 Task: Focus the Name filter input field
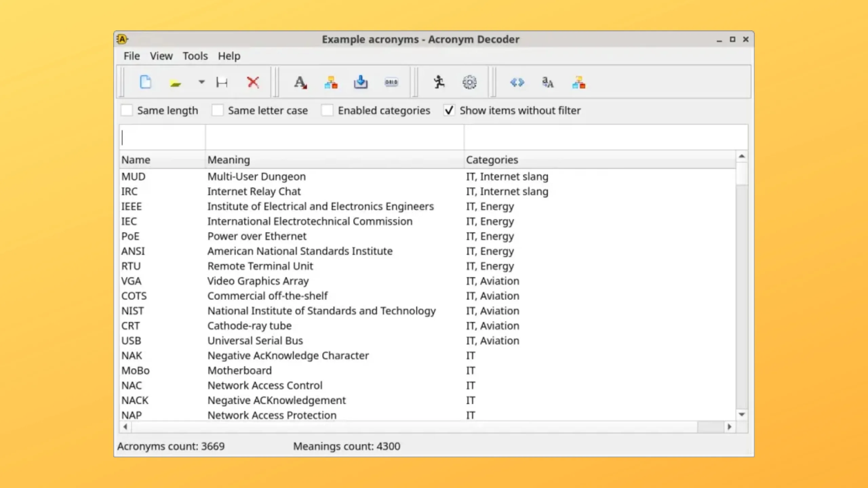(x=162, y=138)
